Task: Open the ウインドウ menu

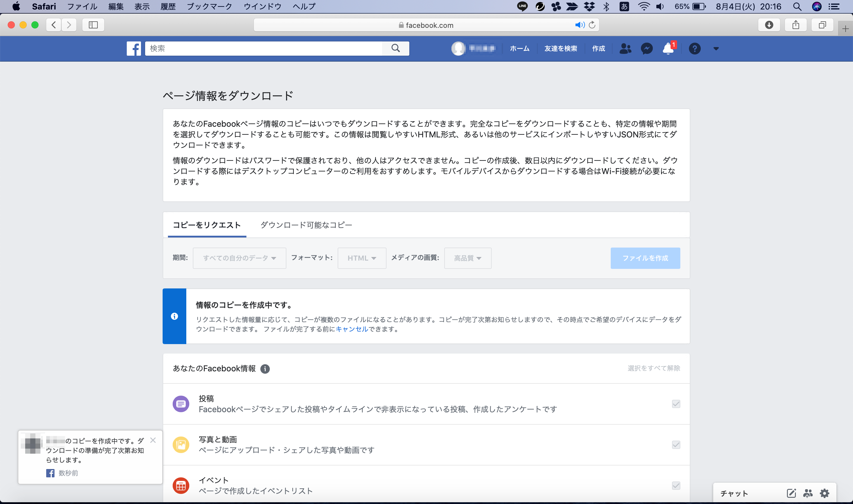Action: click(263, 7)
